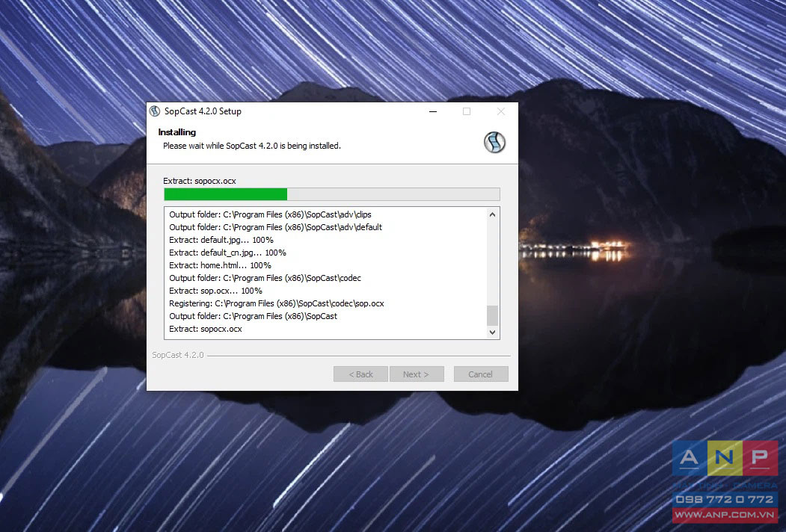Viewport: 786px width, 532px height.
Task: Click the SopCast icon in the title bar
Action: [155, 111]
